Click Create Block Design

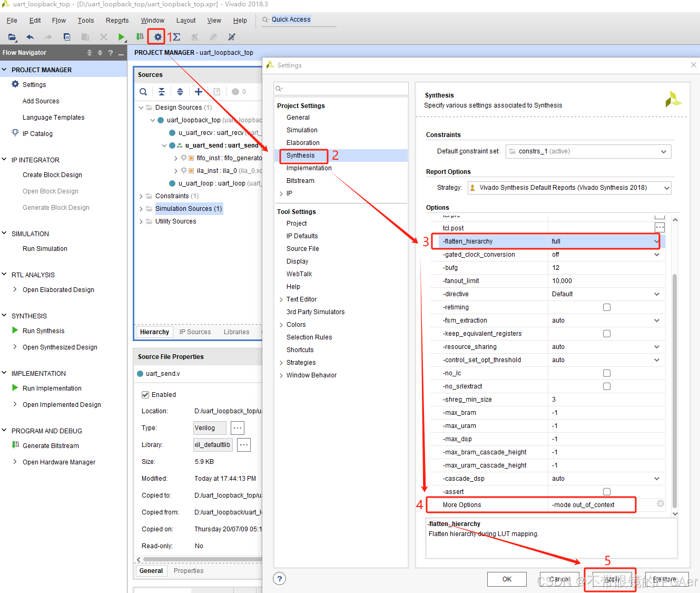click(x=52, y=175)
